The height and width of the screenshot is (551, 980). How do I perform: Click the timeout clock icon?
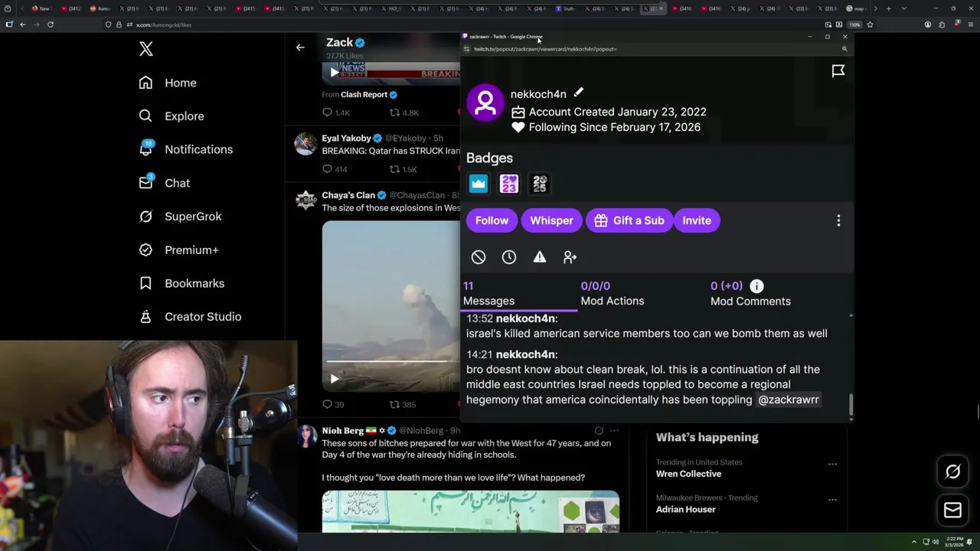[x=509, y=257]
